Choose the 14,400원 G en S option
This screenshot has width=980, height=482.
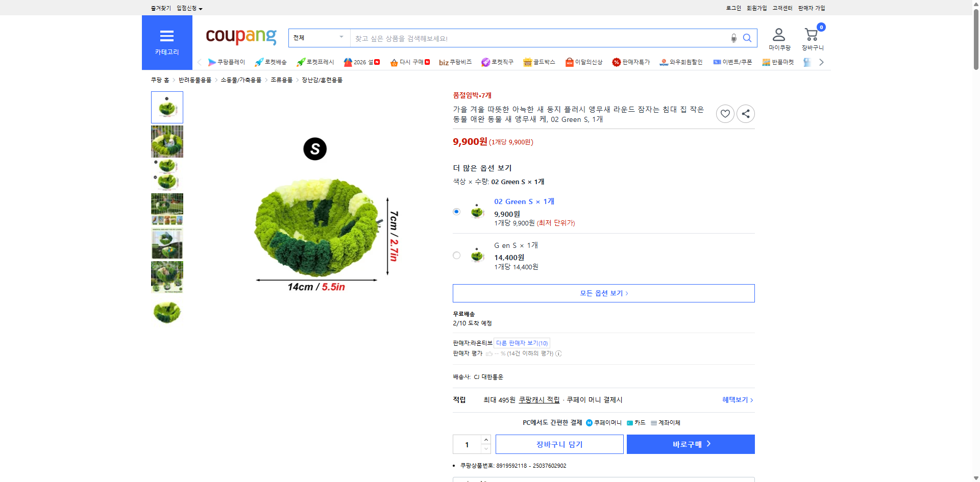tap(456, 255)
